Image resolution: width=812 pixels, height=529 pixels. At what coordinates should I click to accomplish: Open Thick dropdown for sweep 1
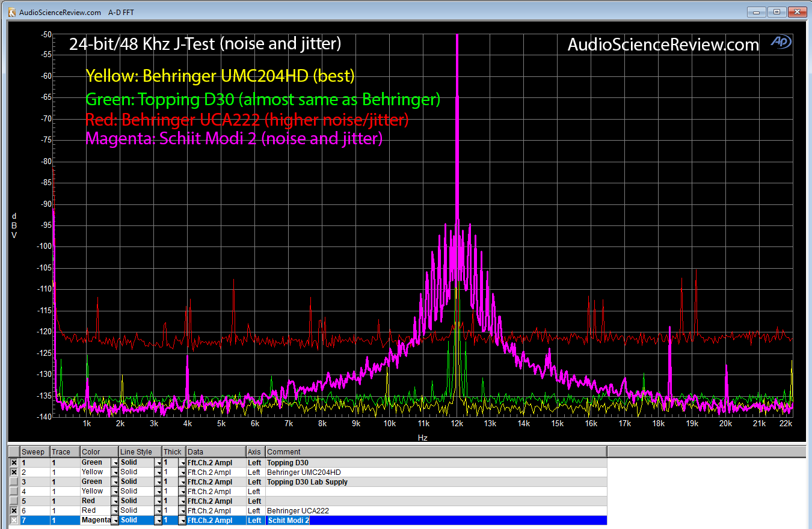(x=182, y=462)
